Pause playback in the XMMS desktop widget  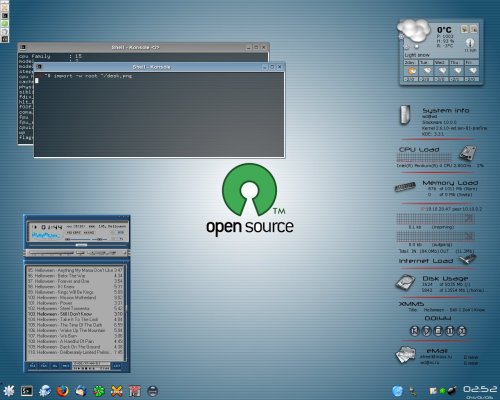tap(450, 331)
